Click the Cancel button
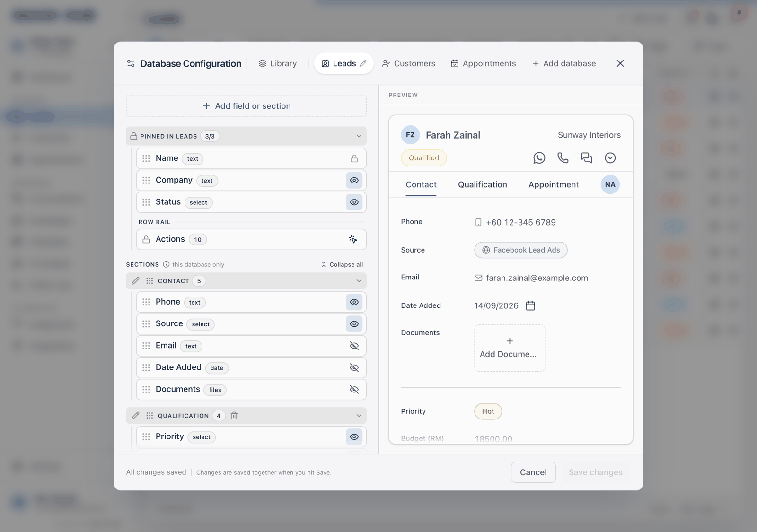Viewport: 757px width, 532px height. (533, 472)
